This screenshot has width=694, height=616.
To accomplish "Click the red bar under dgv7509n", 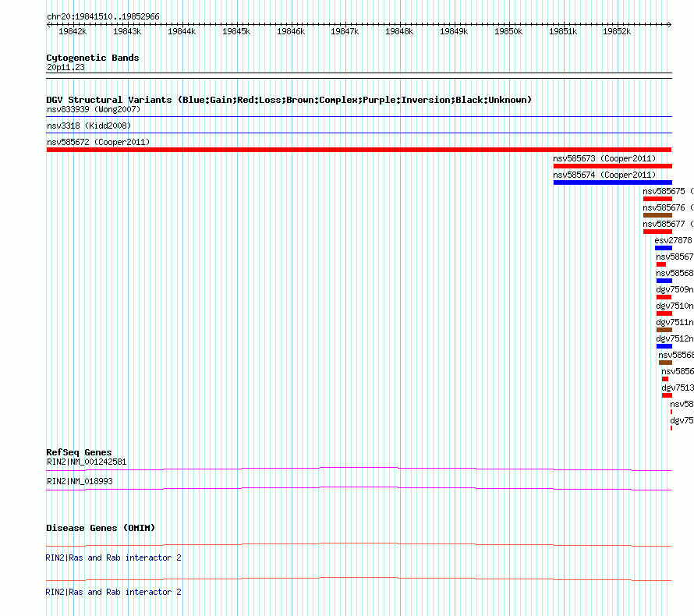I will [x=664, y=297].
